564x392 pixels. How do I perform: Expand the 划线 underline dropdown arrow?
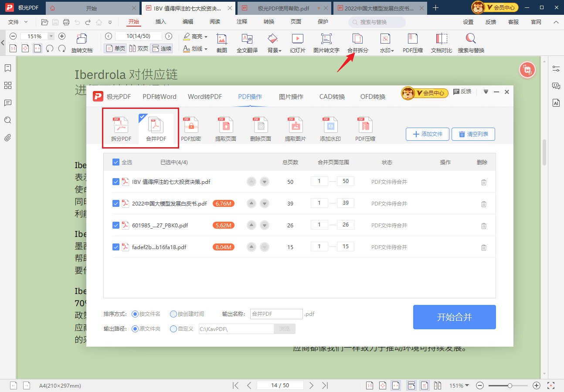(x=206, y=49)
